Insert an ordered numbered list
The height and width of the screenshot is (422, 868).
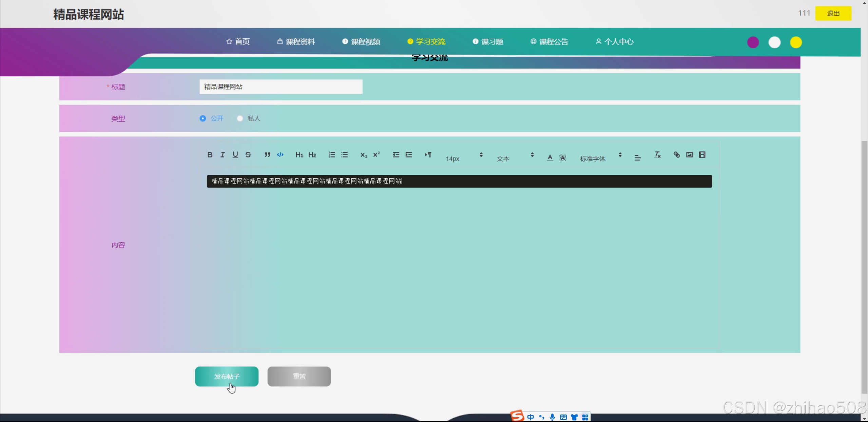332,155
